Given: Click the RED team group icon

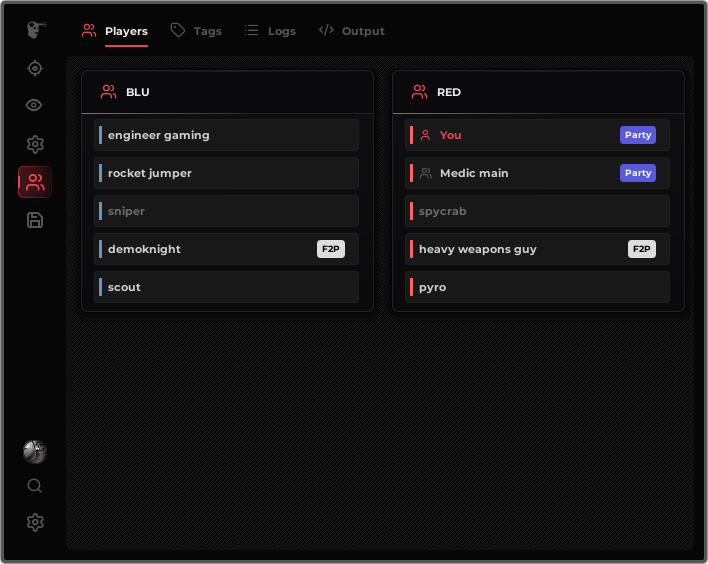Looking at the screenshot, I should point(419,92).
